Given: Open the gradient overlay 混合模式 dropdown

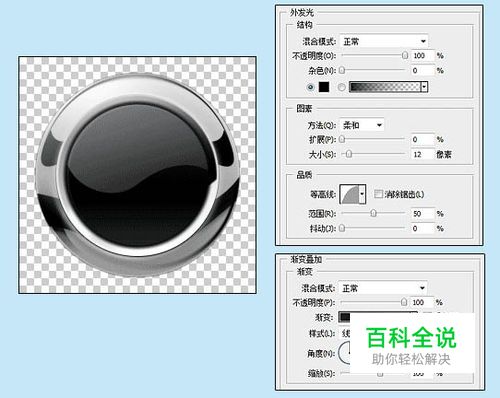Looking at the screenshot, I should (x=383, y=288).
